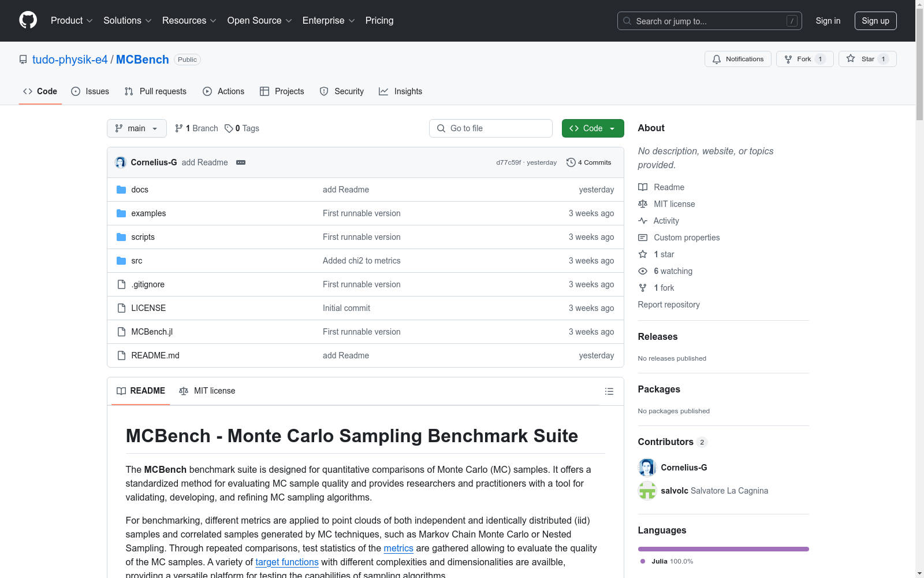Viewport: 924px width, 578px height.
Task: Switch to the Actions tab
Action: [223, 91]
